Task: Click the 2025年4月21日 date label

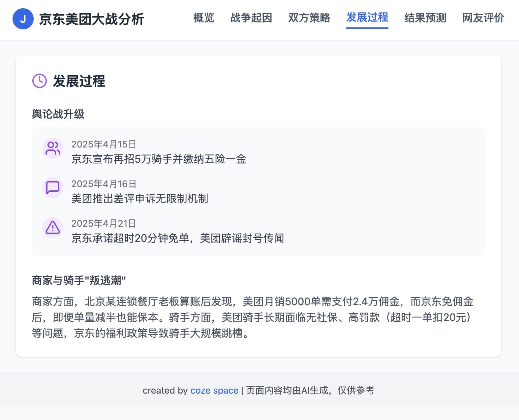Action: (x=104, y=223)
